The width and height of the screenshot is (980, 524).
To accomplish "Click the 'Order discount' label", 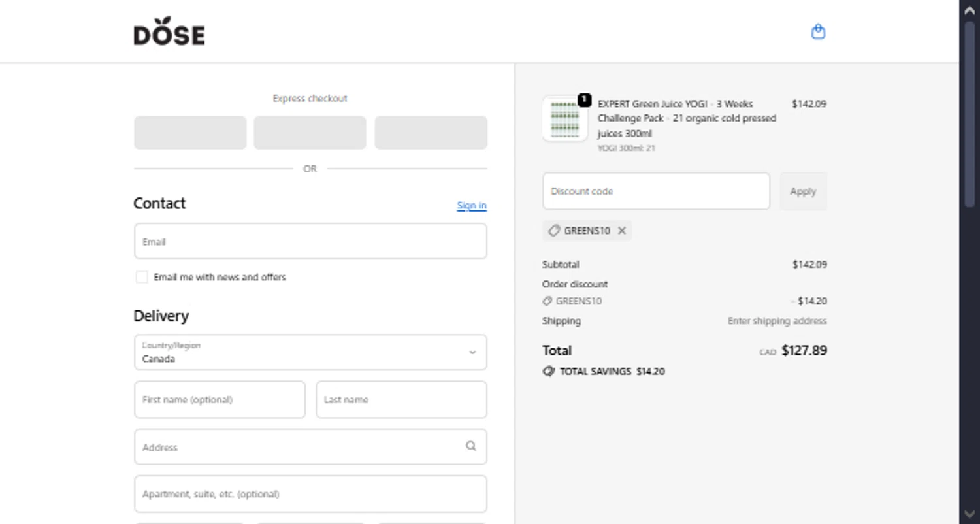I will [575, 284].
